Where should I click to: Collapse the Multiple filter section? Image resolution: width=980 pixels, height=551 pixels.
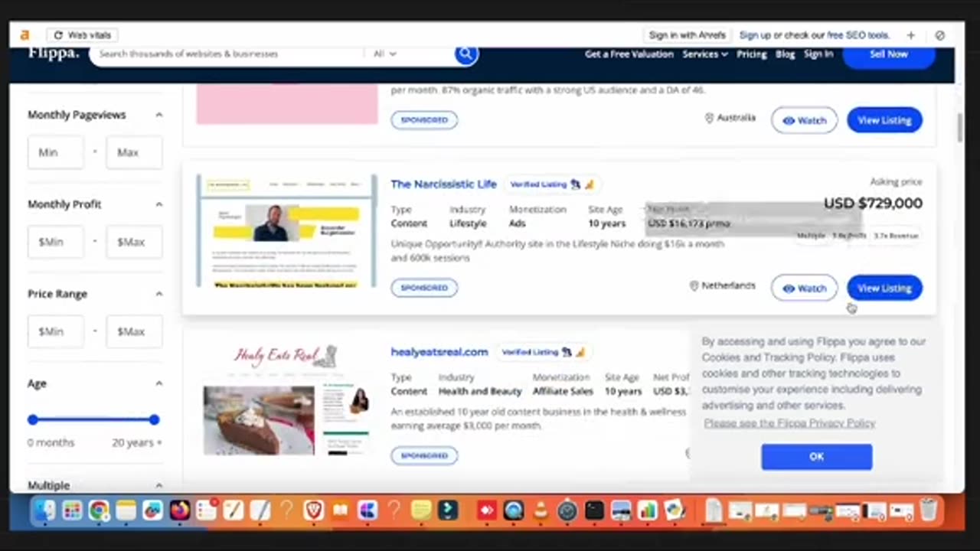(158, 485)
